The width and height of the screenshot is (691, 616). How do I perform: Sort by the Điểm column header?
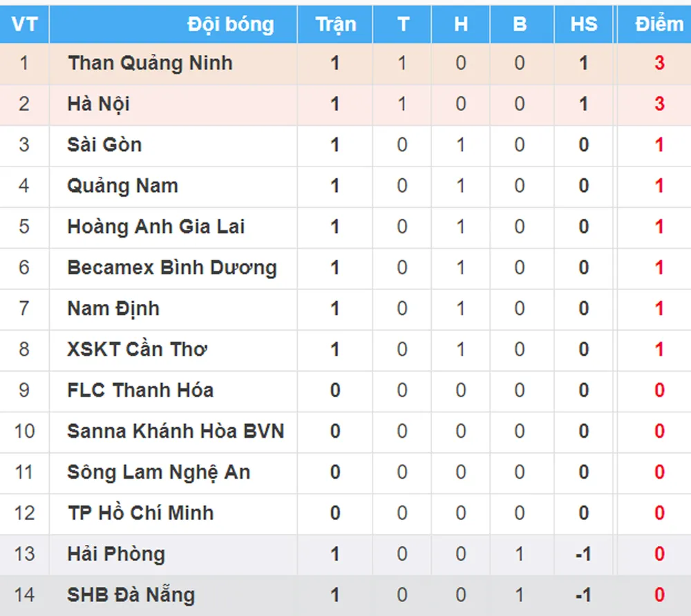click(659, 25)
